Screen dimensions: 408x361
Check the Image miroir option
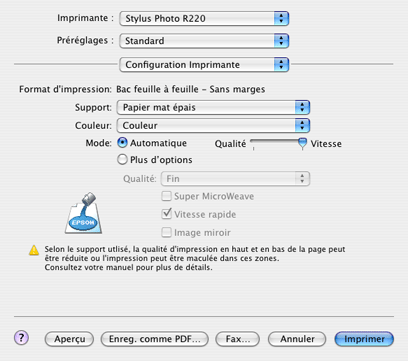click(x=166, y=232)
